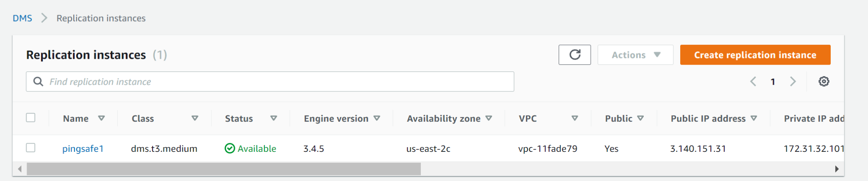Go to the next page arrow
Viewport: 868px width, 181px height.
coord(793,82)
